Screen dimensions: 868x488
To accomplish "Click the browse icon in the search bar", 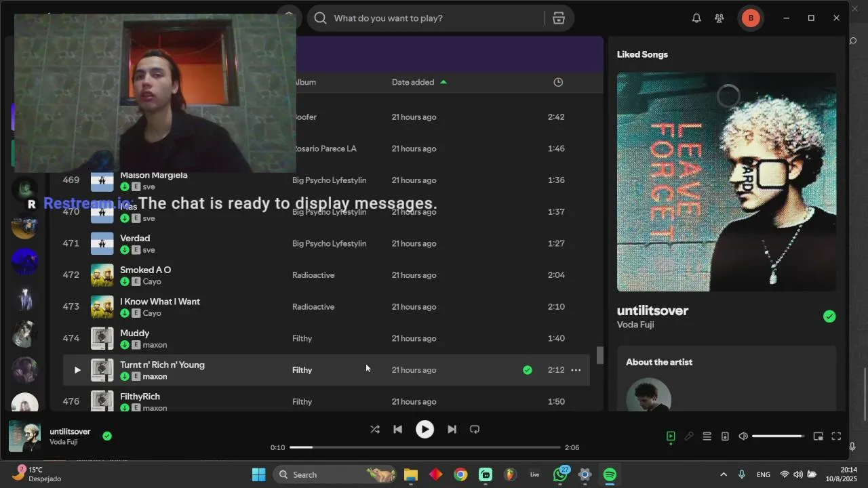I will [559, 18].
